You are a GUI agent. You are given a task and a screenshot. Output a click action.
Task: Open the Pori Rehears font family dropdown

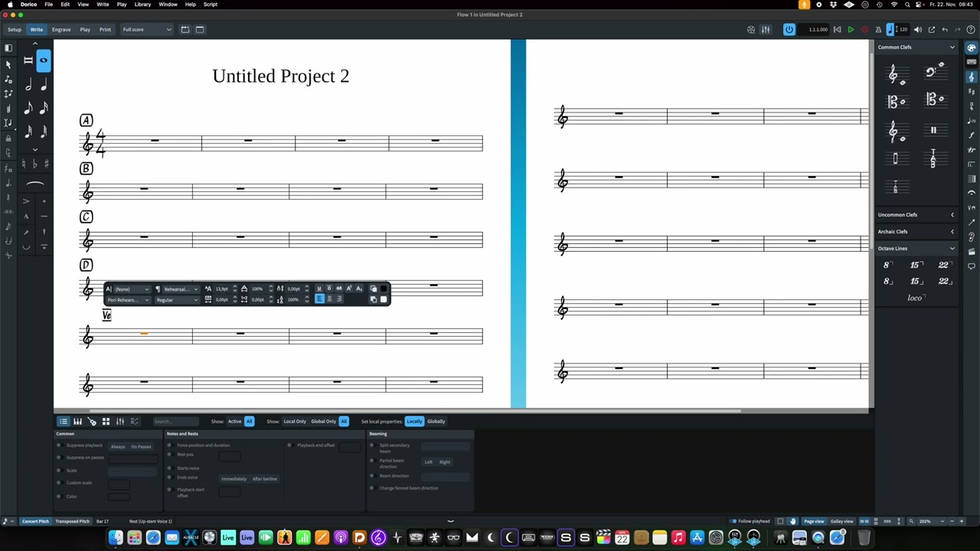click(128, 300)
